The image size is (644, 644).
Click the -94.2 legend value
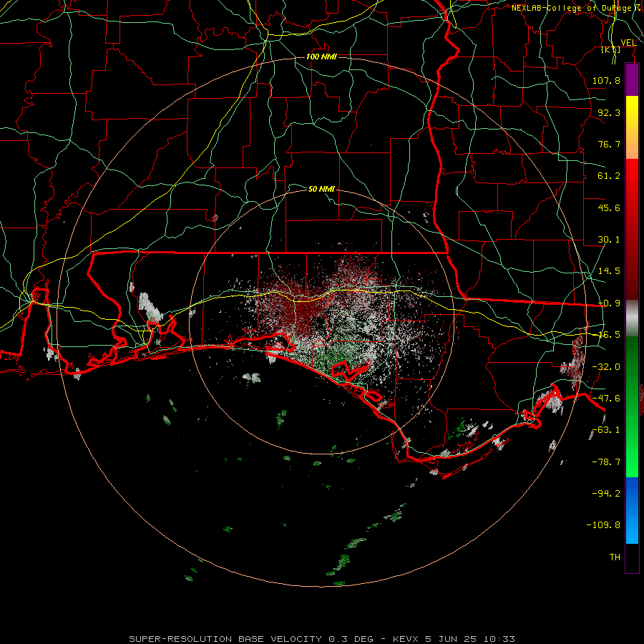606,494
